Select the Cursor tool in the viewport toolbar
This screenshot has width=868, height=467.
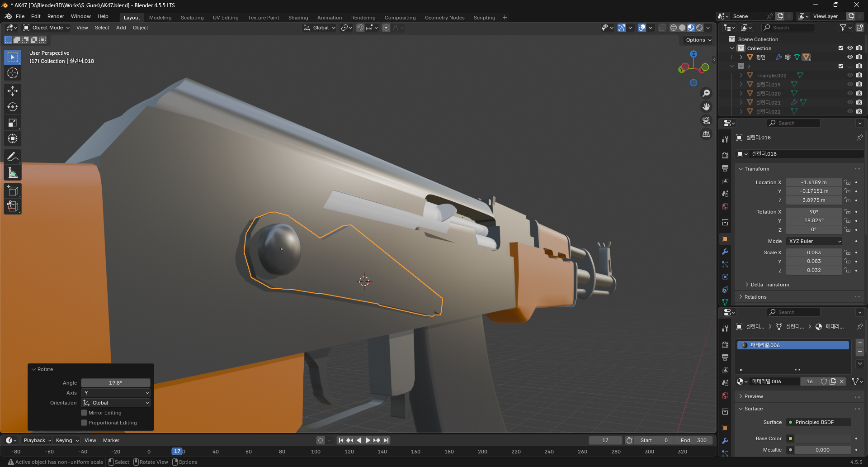click(x=13, y=73)
